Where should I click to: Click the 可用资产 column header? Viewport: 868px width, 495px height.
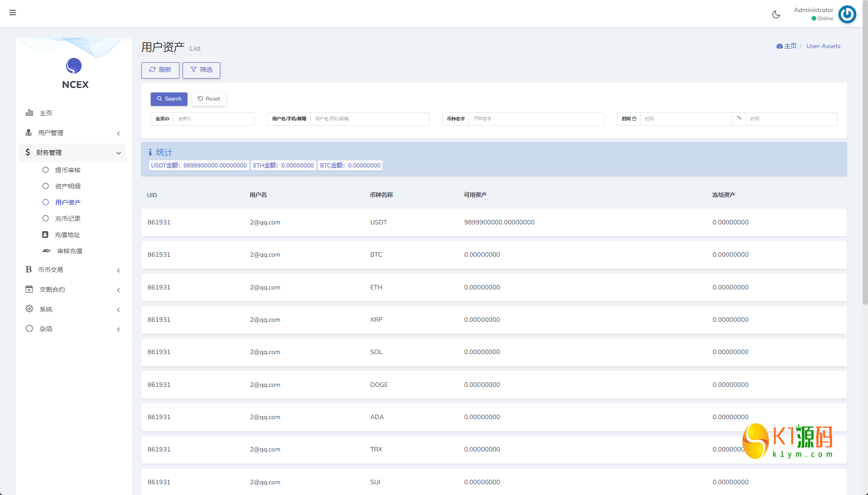tap(475, 195)
